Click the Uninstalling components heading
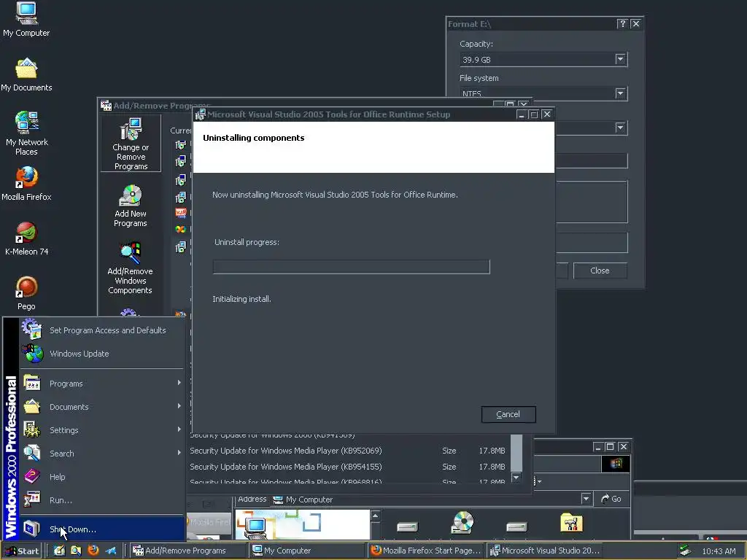The width and height of the screenshot is (747, 560). pos(253,138)
